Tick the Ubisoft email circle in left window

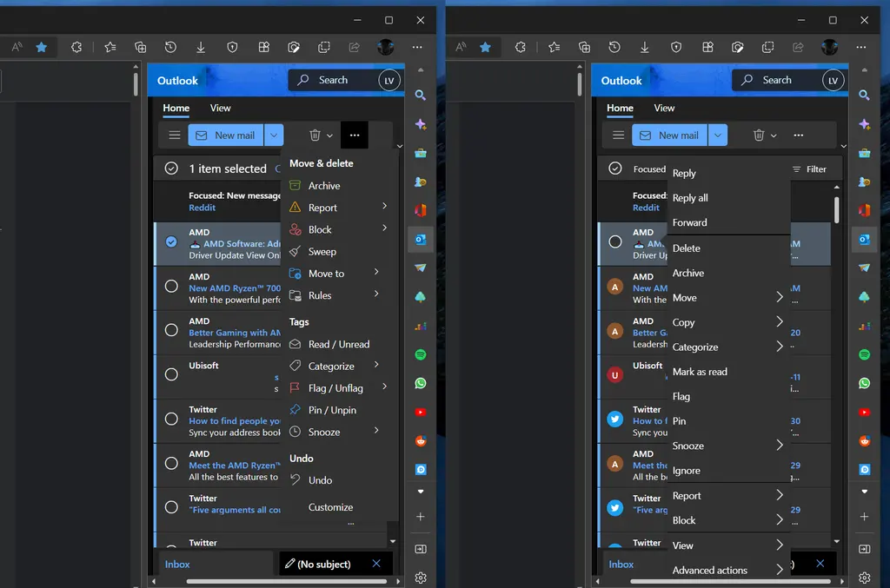pyautogui.click(x=171, y=374)
